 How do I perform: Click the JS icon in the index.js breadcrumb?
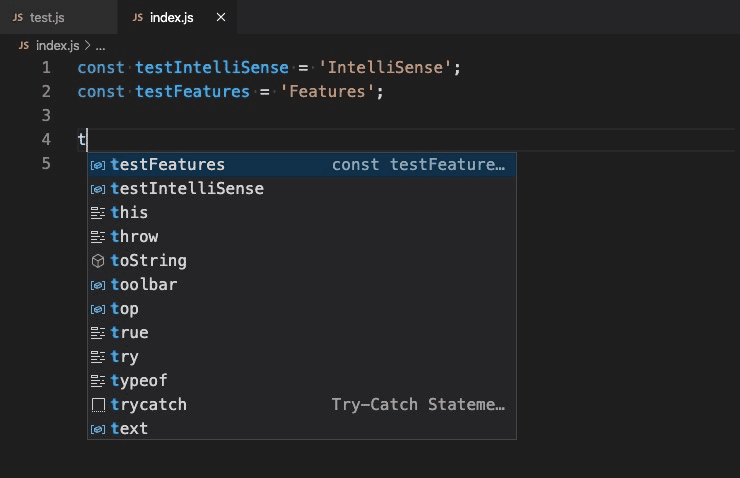point(23,46)
